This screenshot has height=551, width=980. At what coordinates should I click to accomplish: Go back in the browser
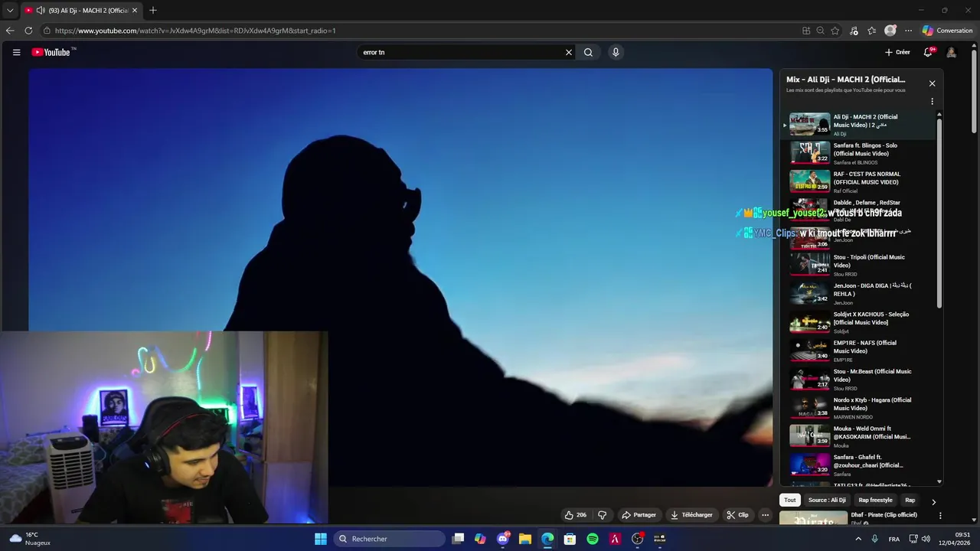coord(10,31)
